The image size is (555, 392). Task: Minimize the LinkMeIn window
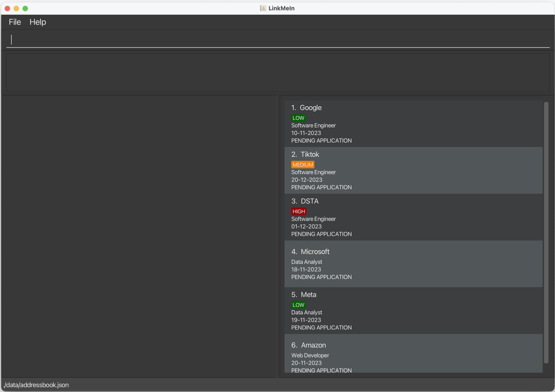point(16,8)
